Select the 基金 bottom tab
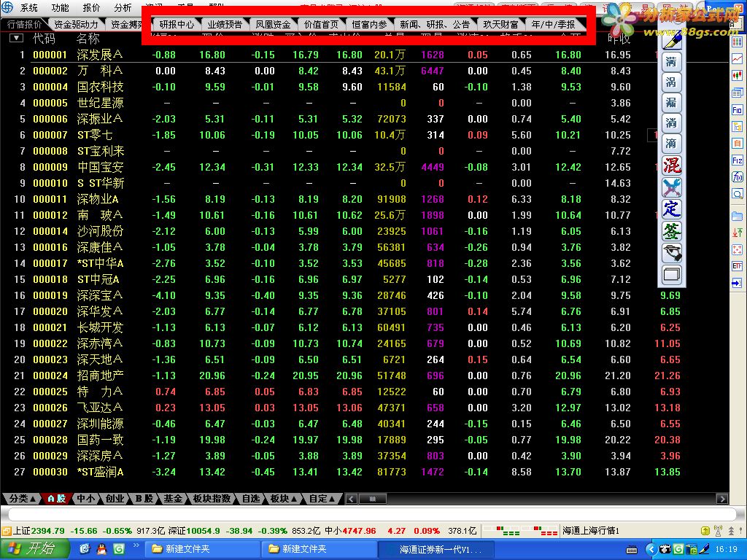The height and width of the screenshot is (560, 747). pos(173,499)
